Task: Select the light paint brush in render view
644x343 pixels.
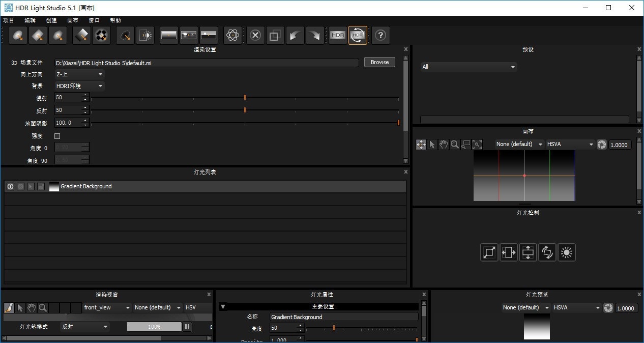Action: (x=9, y=307)
